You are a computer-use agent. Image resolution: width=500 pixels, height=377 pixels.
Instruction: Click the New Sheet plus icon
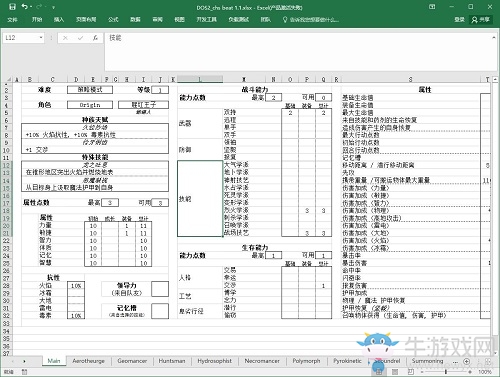pos(467,361)
